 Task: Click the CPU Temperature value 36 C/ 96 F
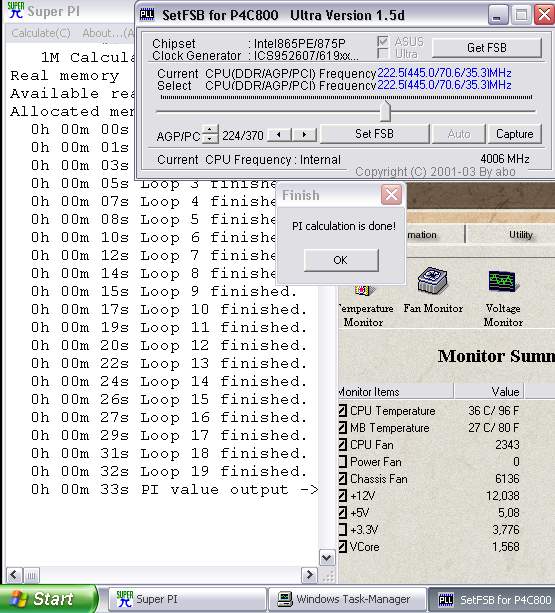tap(494, 410)
